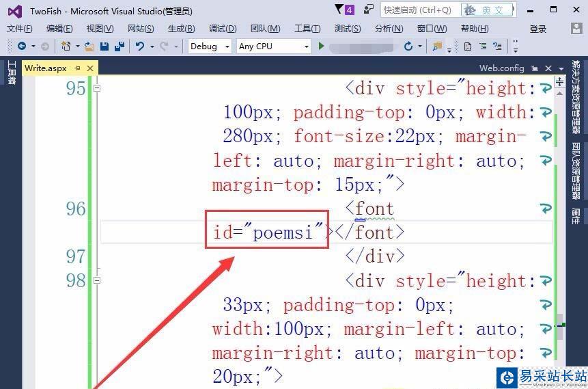Close the Write.aspx tab

click(x=90, y=68)
